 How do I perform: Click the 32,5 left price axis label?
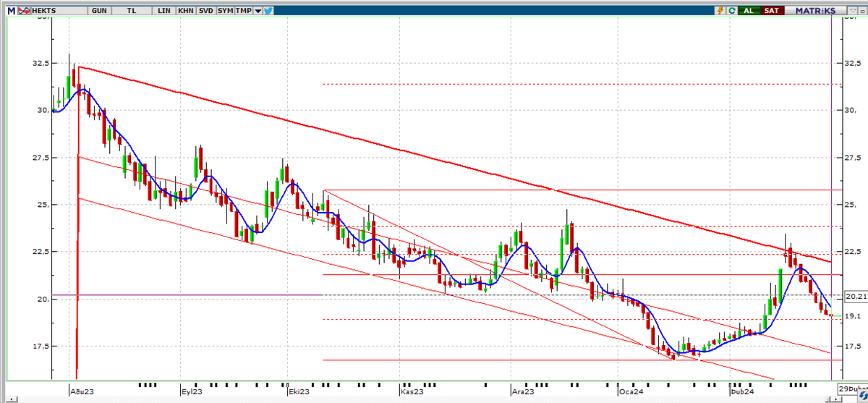coord(40,63)
